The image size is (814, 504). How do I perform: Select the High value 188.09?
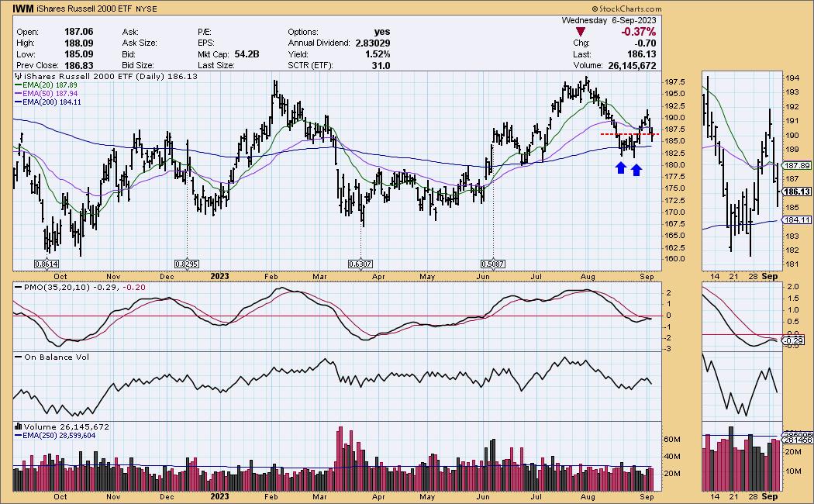79,43
